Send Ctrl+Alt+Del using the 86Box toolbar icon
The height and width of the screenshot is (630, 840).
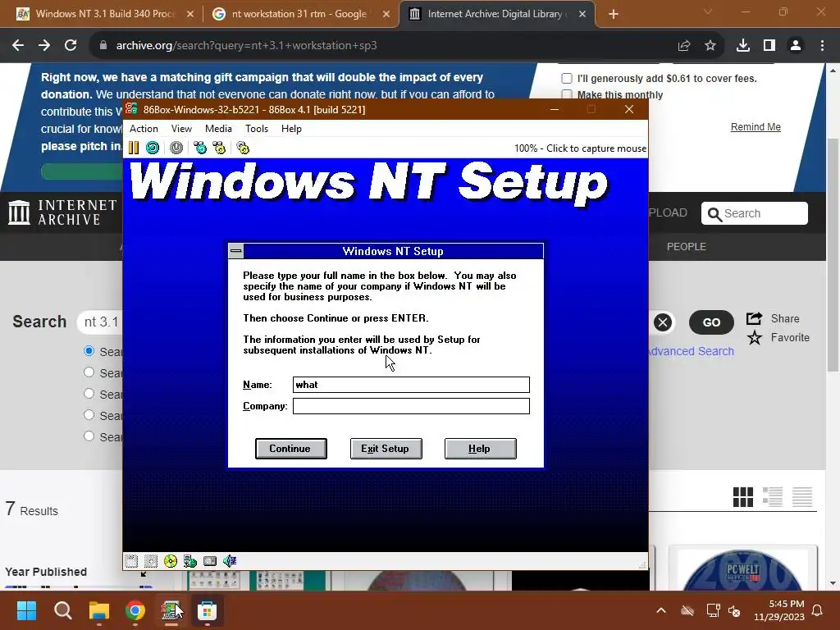point(200,148)
